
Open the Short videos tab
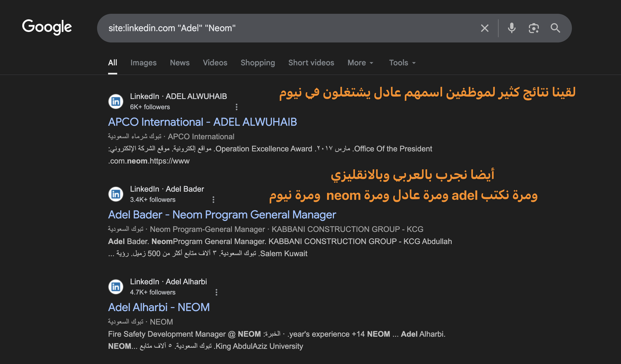[x=311, y=63]
